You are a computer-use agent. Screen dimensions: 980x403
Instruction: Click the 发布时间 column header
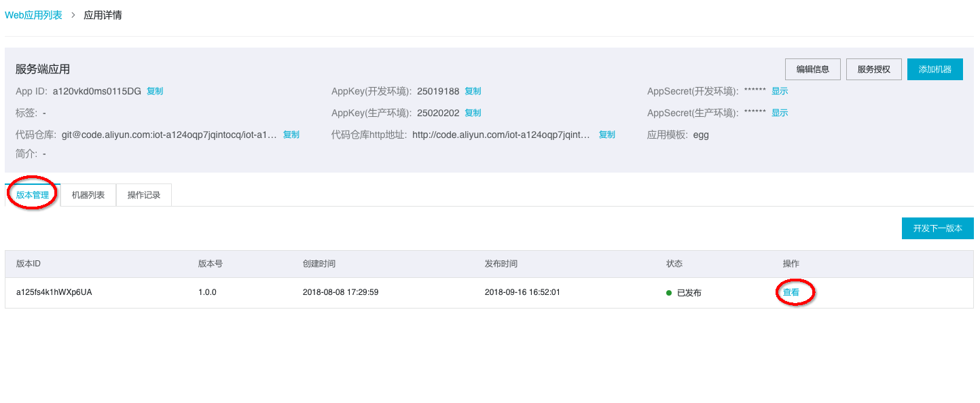click(501, 264)
